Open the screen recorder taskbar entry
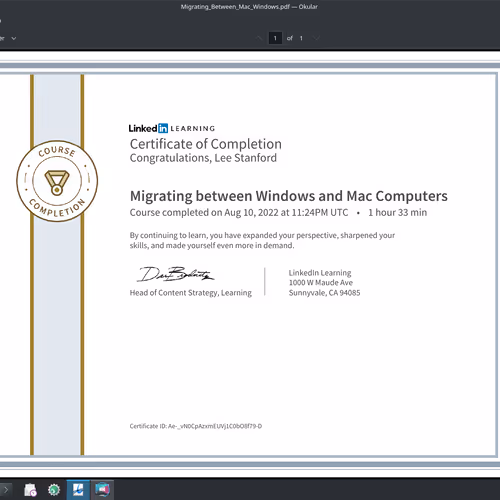500x500 pixels. pos(102,490)
